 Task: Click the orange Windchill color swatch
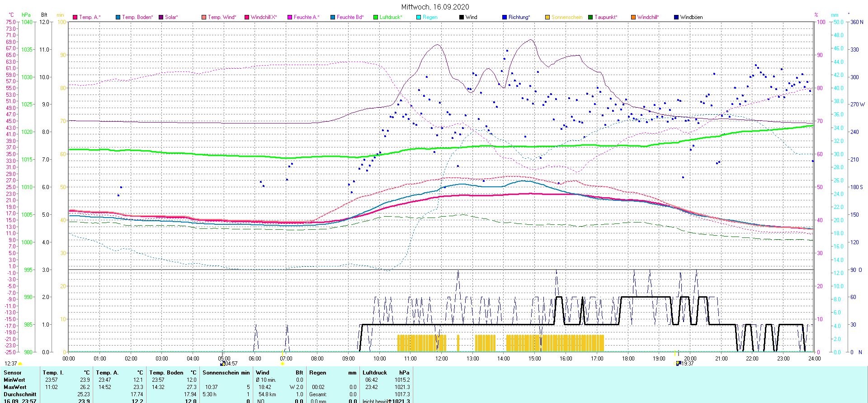(x=633, y=17)
